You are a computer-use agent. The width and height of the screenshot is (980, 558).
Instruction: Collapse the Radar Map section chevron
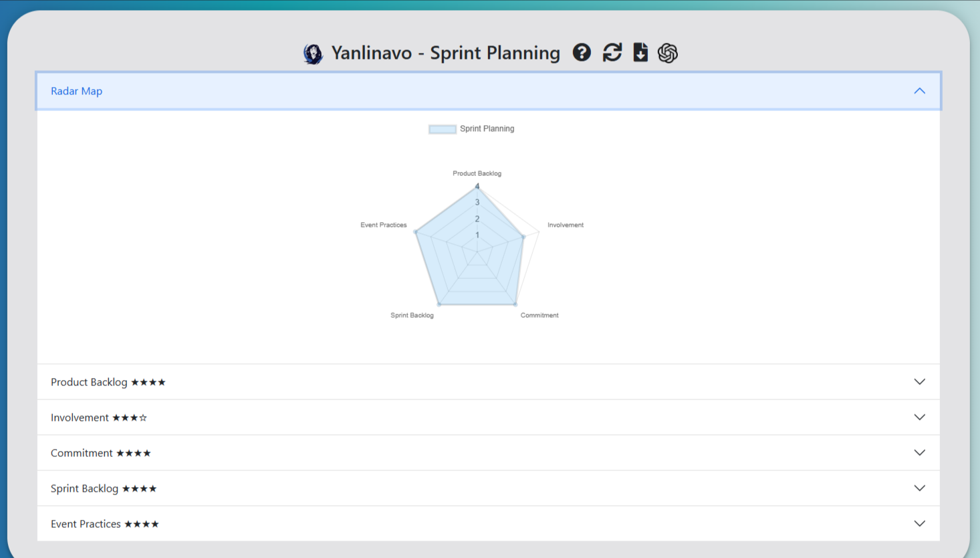pyautogui.click(x=919, y=91)
